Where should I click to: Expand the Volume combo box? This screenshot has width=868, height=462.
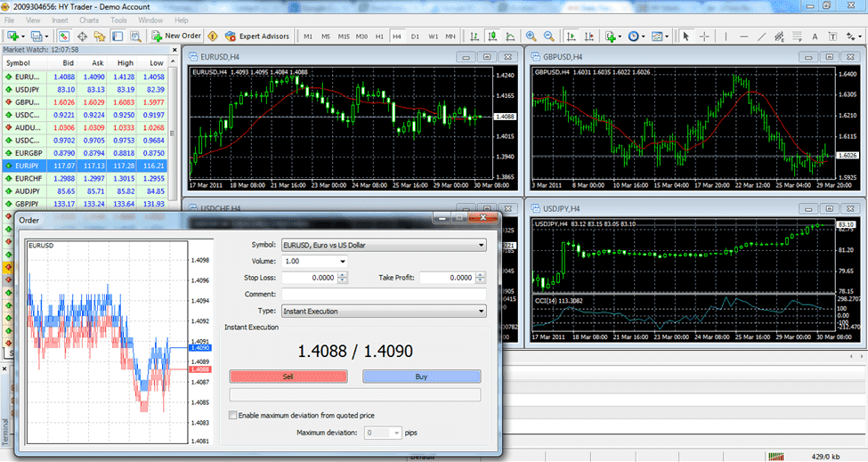pos(314,262)
